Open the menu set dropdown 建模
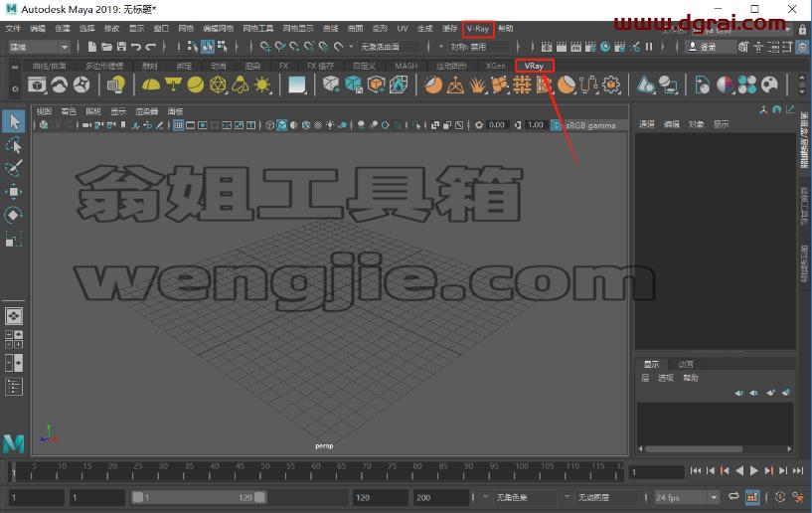The image size is (812, 513). click(x=39, y=47)
